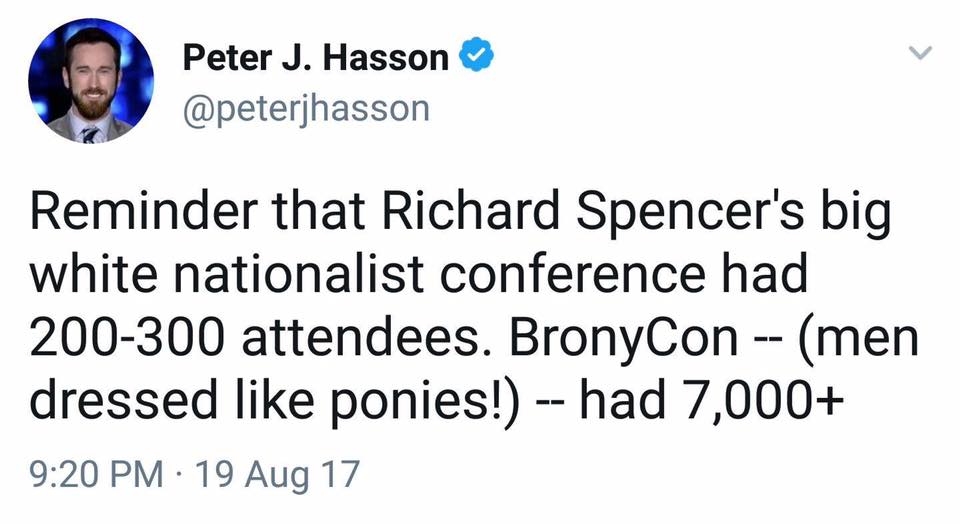Screen dimensions: 960x524
Task: Click the 19 Aug 17 date
Action: point(277,474)
